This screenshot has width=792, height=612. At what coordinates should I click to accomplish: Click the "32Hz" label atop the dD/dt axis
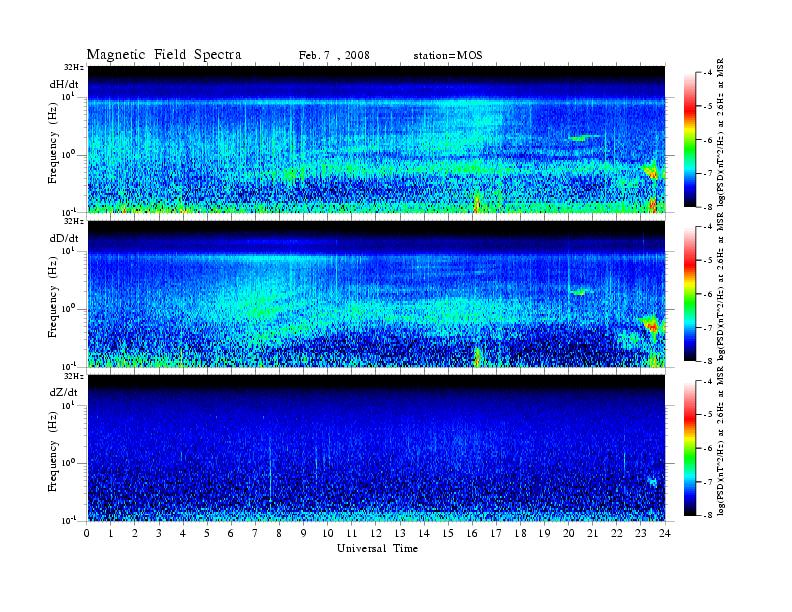74,221
